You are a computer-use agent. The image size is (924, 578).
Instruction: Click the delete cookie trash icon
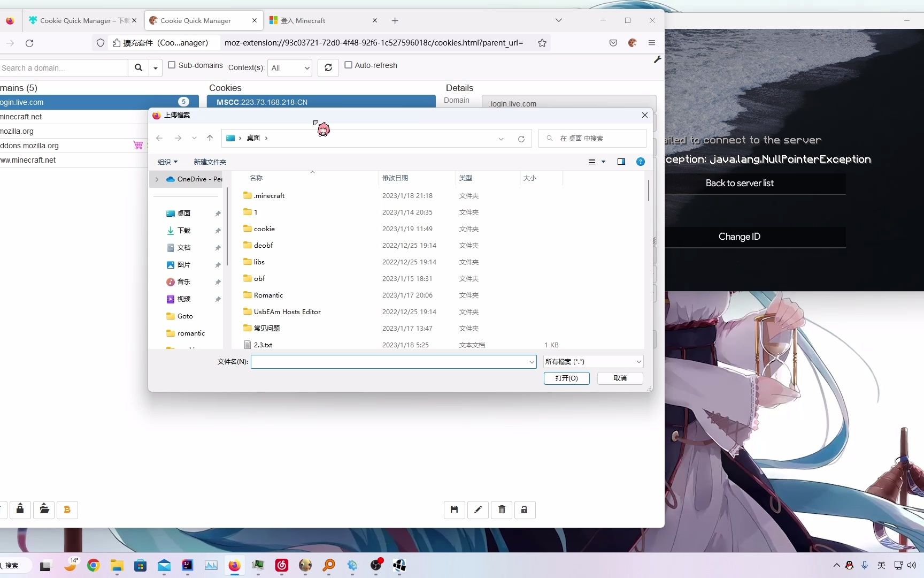click(502, 509)
